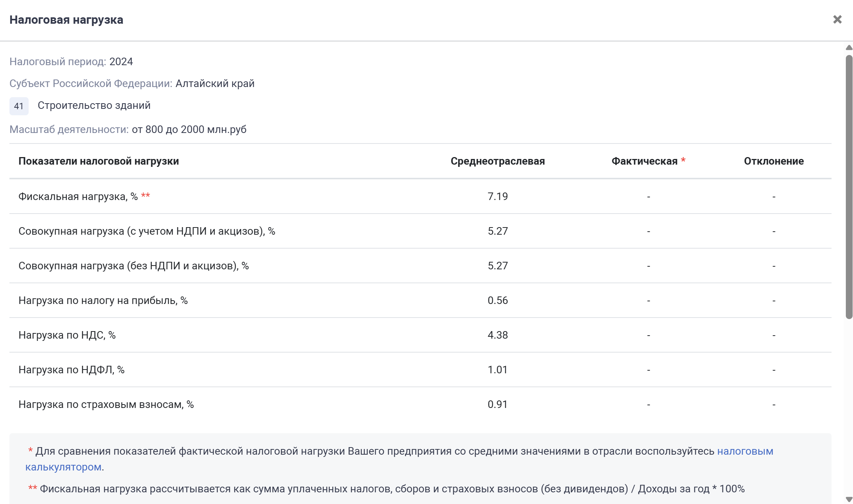Click the Алтайский край region value
This screenshot has height=504, width=853.
coord(215,84)
